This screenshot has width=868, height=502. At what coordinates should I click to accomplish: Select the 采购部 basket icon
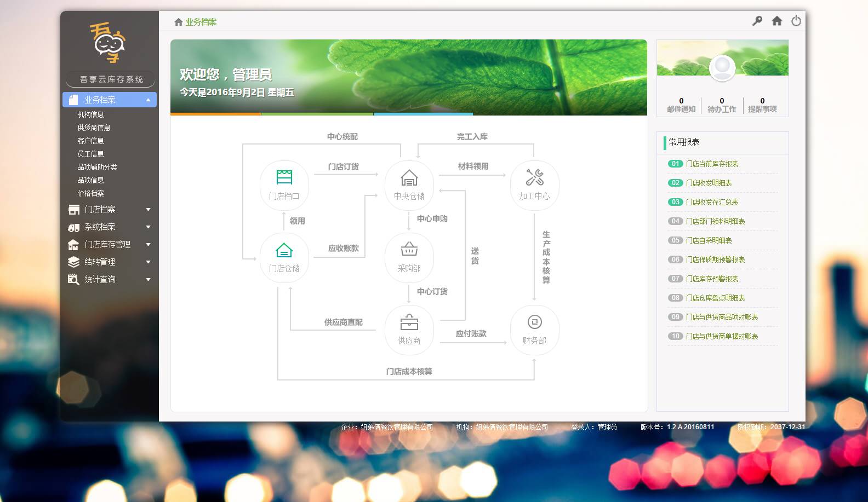409,250
